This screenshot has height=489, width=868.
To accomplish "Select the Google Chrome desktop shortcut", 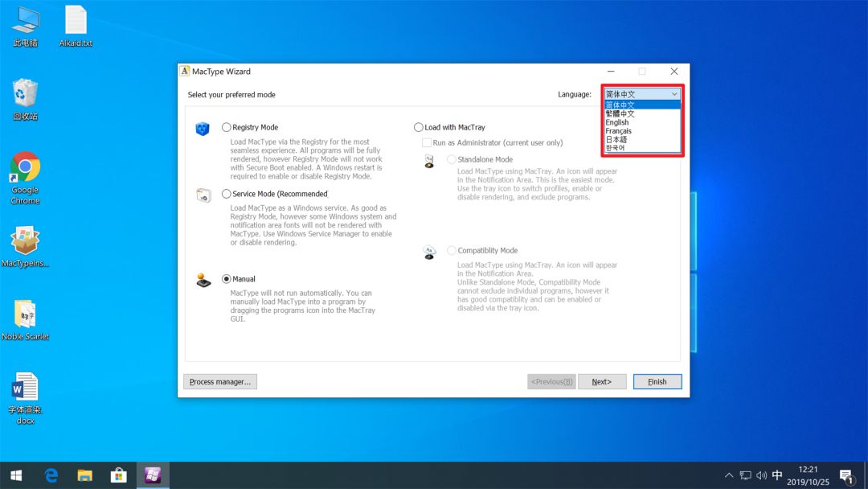I will click(25, 179).
